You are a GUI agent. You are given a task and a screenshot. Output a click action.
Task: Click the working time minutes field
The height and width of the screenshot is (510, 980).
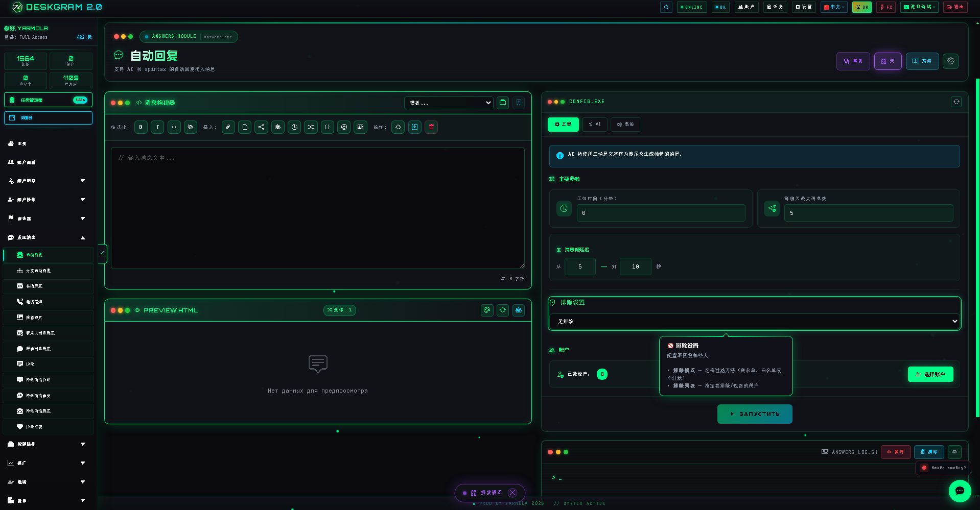(x=661, y=213)
